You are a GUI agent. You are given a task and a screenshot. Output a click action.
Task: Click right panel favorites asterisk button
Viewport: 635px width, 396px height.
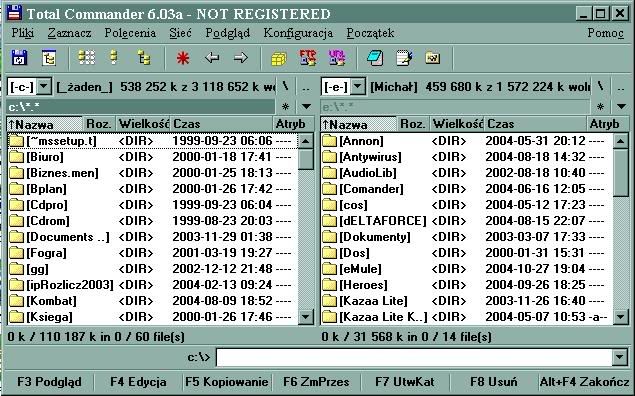(x=600, y=107)
